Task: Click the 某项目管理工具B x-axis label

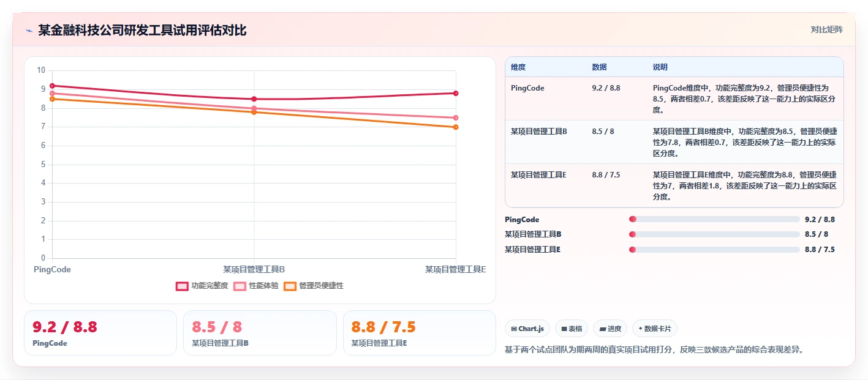Action: point(254,269)
